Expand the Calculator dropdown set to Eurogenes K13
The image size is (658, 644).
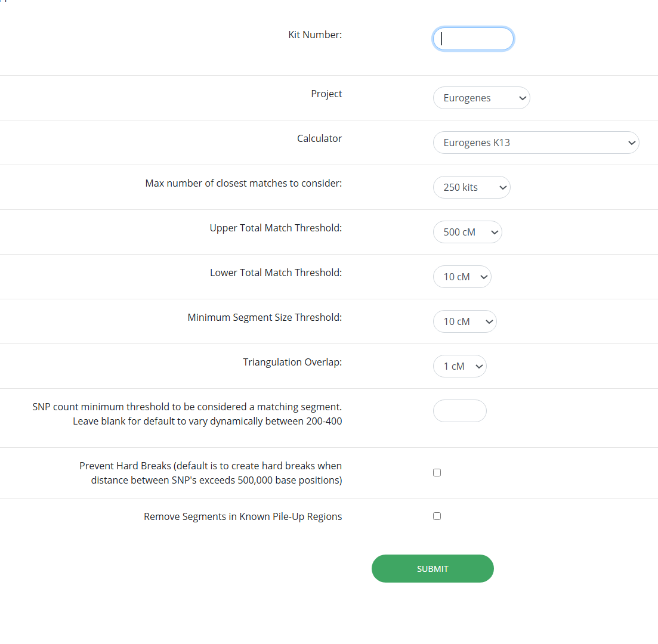[x=536, y=143]
